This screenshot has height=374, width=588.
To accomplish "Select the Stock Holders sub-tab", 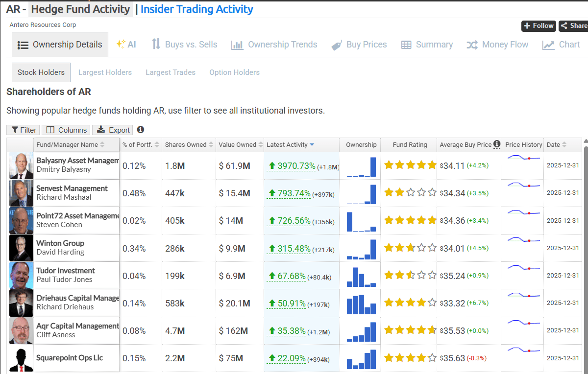I will pyautogui.click(x=41, y=72).
